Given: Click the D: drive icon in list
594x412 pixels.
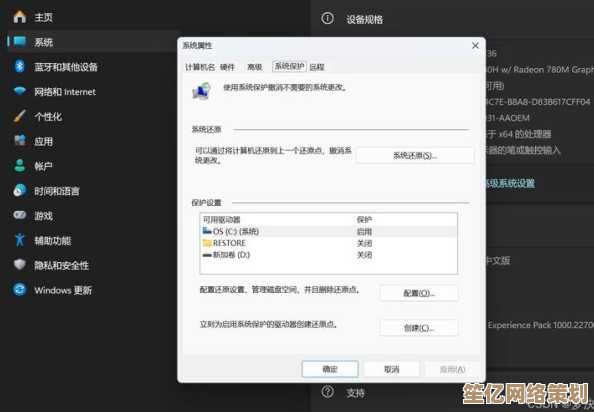Looking at the screenshot, I should pos(207,255).
